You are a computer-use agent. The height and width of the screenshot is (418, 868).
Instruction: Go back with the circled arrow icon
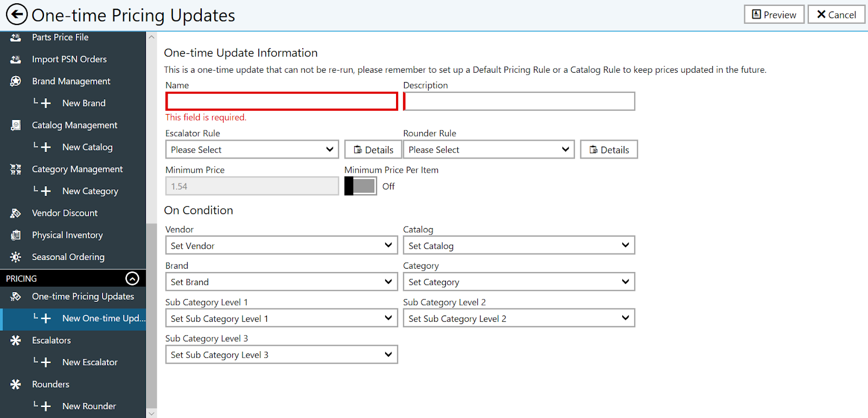[17, 15]
